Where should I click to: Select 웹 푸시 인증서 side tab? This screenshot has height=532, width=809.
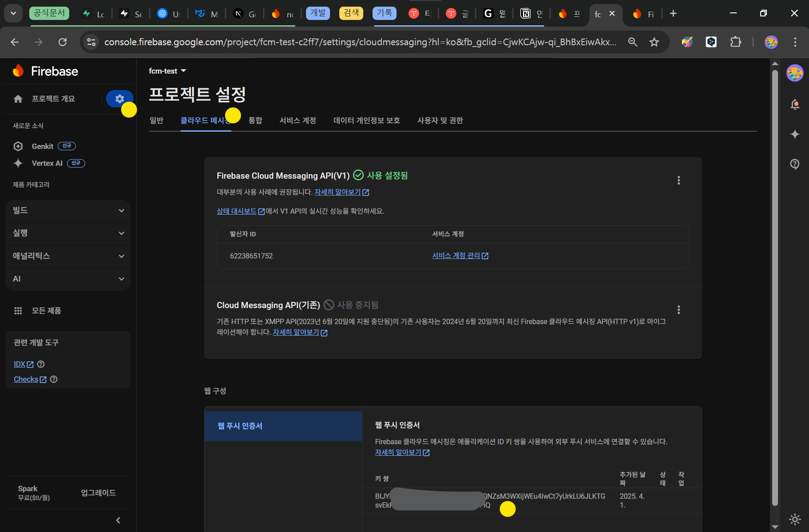click(283, 426)
